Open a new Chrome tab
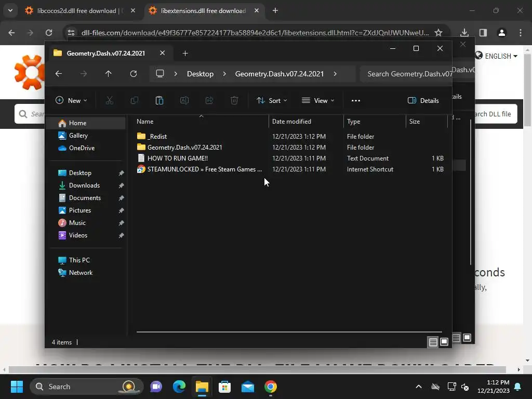Viewport: 532px width, 399px height. tap(275, 10)
